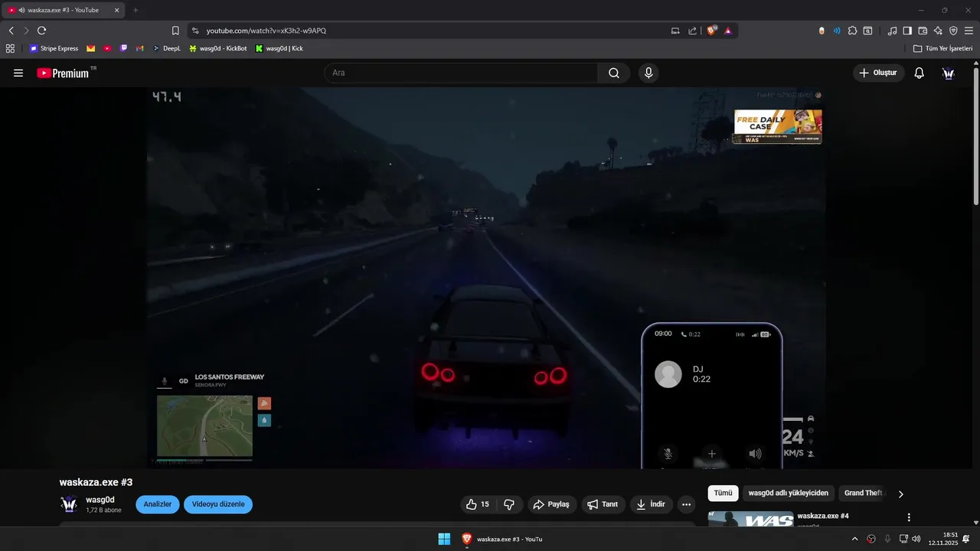Open Brave Shields lion icon
Viewport: 980px width, 551px height.
point(711,31)
